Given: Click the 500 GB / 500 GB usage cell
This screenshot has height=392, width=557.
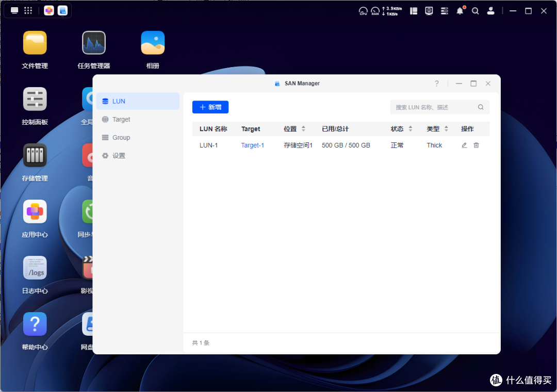Looking at the screenshot, I should 346,145.
